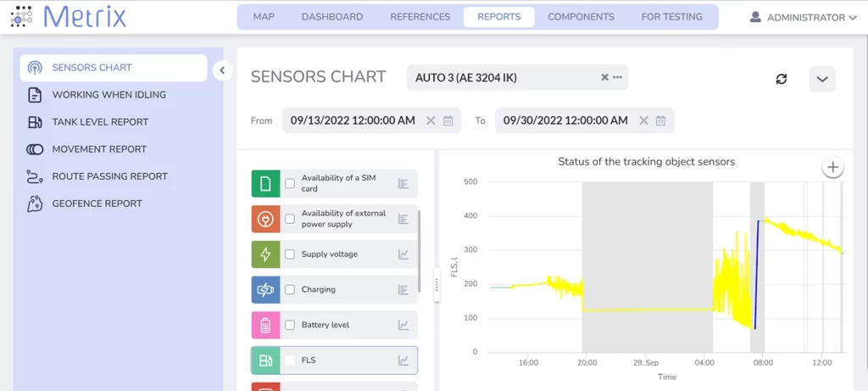Go to the COMPONENTS tab
The image size is (868, 391).
click(581, 17)
